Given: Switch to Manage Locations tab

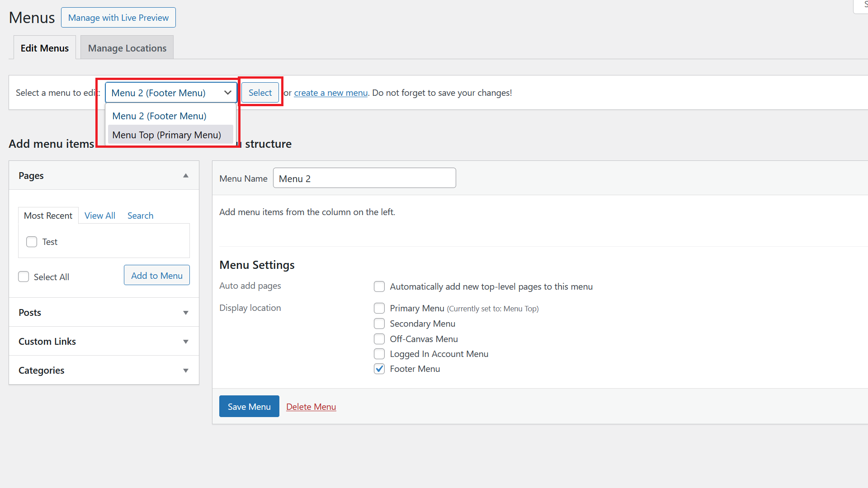Looking at the screenshot, I should pos(127,48).
